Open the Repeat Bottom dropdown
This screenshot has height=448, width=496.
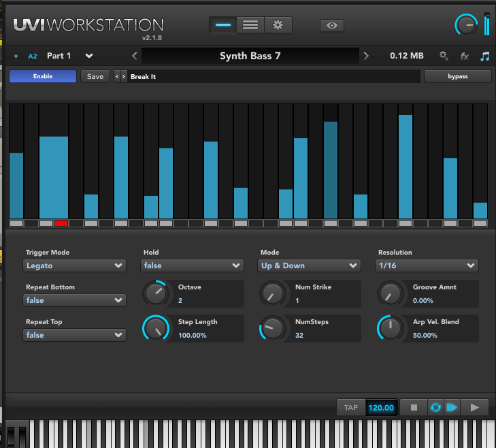coord(74,300)
